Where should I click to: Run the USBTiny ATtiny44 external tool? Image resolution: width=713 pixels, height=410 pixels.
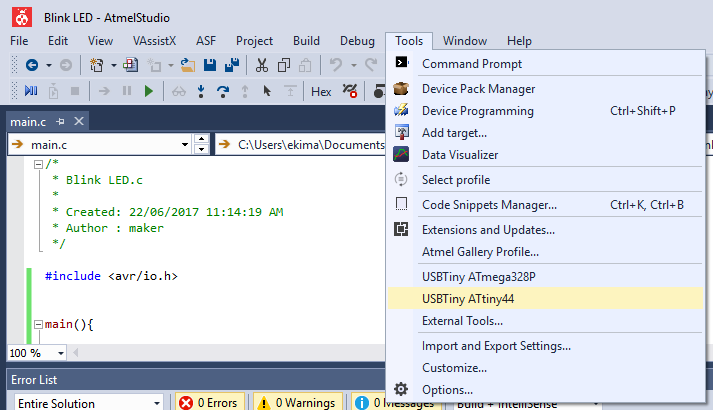coord(545,299)
